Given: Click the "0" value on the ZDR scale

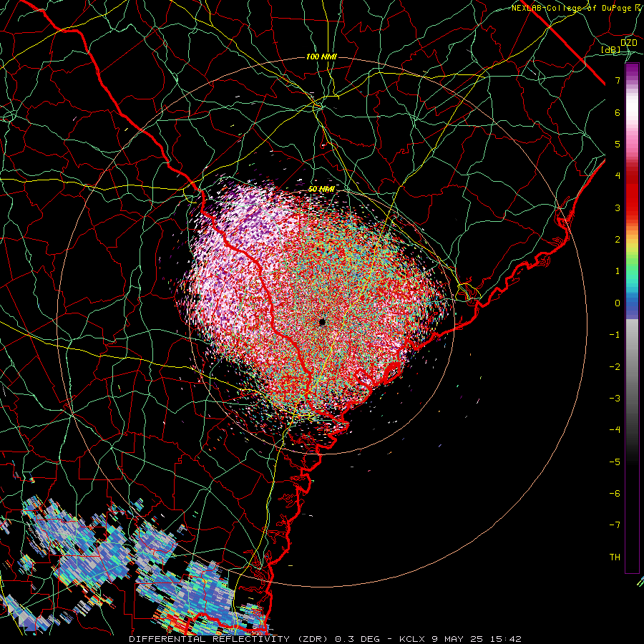Looking at the screenshot, I should tap(618, 303).
